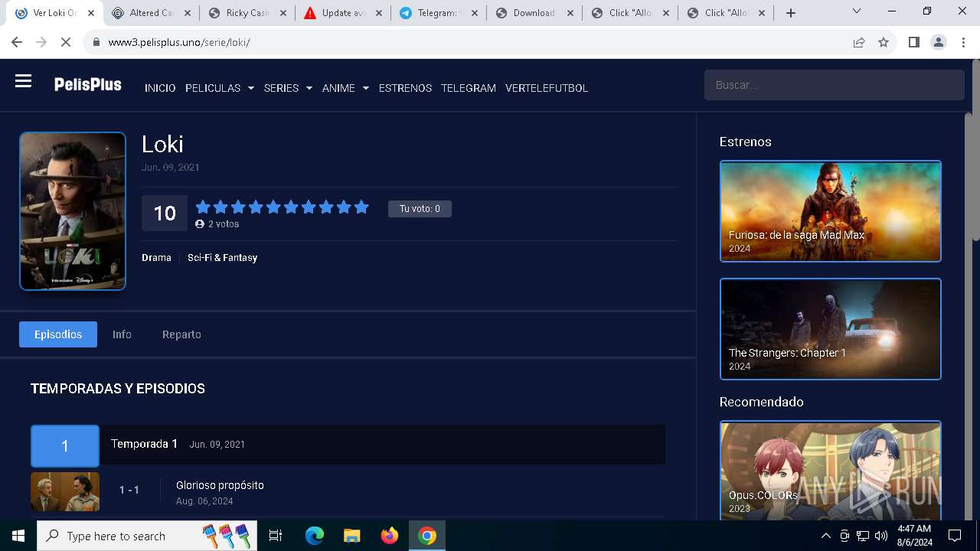
Task: Open Furiosa: de la saga Mad Max card
Action: click(831, 211)
